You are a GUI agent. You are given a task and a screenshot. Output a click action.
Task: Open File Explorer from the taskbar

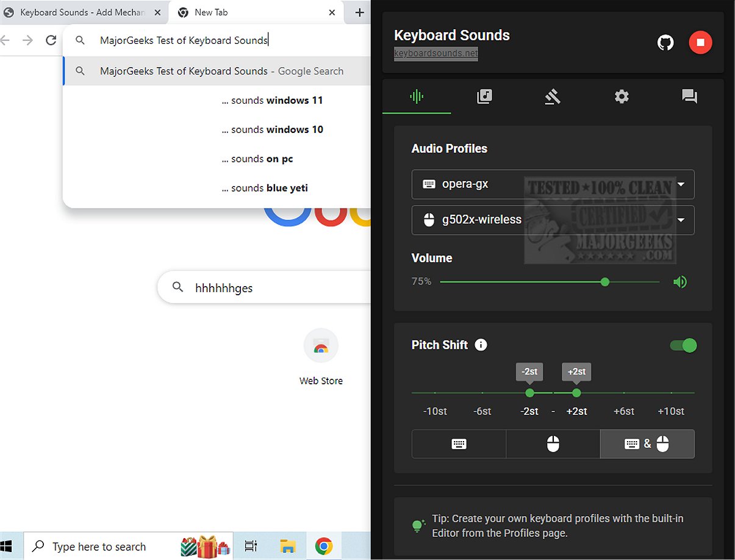[287, 547]
